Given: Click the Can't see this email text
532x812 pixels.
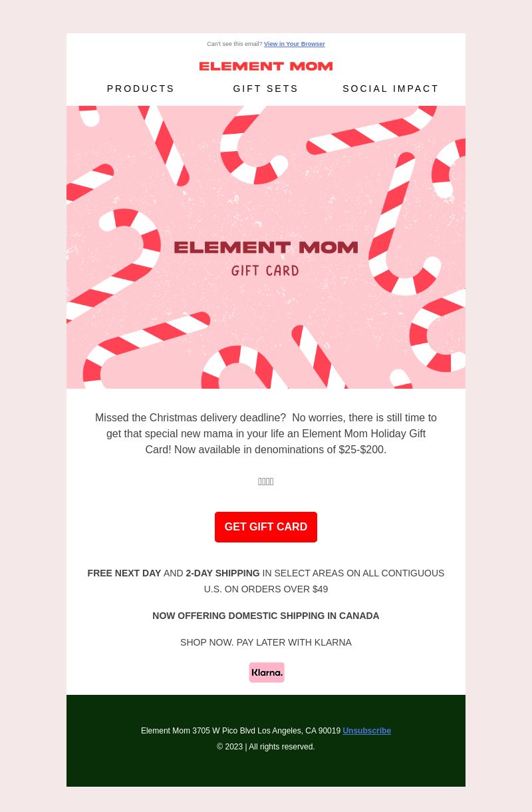Looking at the screenshot, I should (235, 44).
